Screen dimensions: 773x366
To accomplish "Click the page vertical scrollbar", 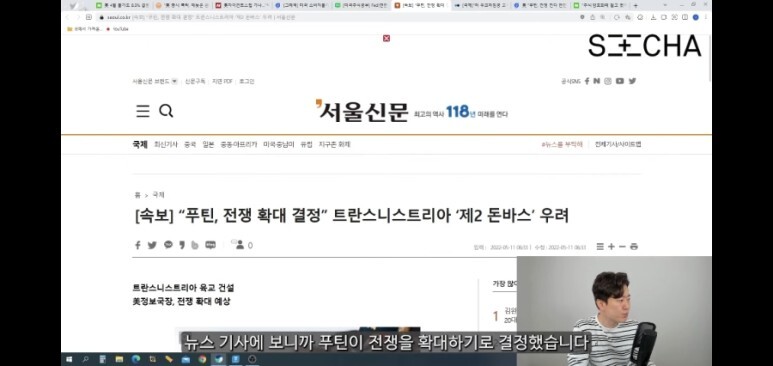I will (x=709, y=59).
